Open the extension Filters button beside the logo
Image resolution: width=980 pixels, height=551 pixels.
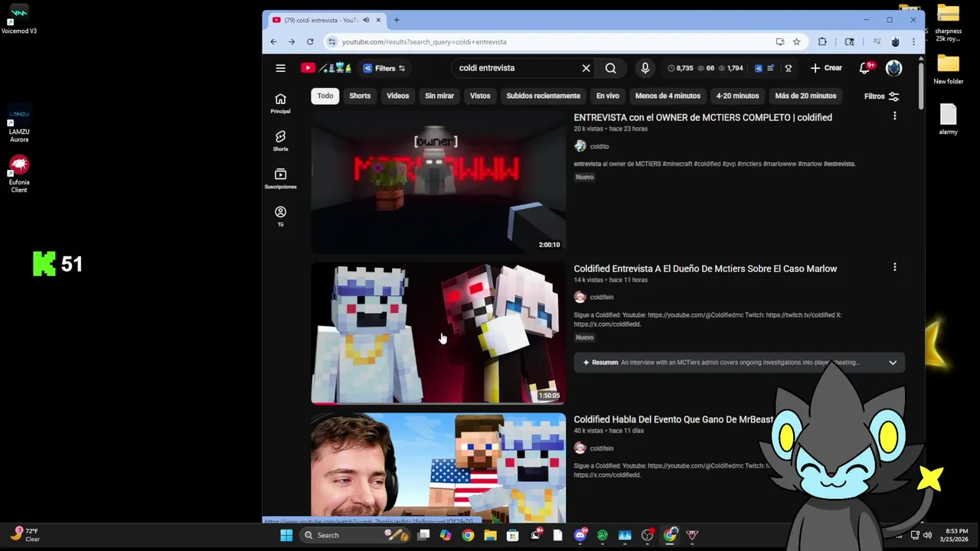pos(384,68)
